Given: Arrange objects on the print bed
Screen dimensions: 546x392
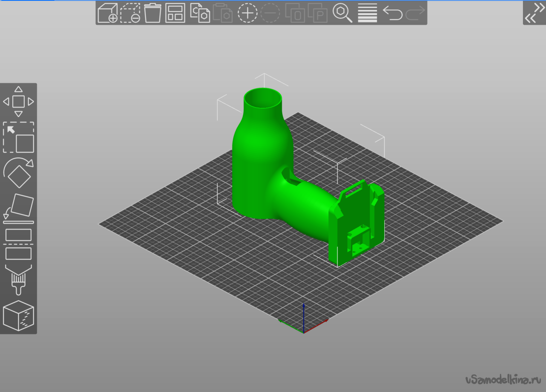Looking at the screenshot, I should pyautogui.click(x=175, y=13).
